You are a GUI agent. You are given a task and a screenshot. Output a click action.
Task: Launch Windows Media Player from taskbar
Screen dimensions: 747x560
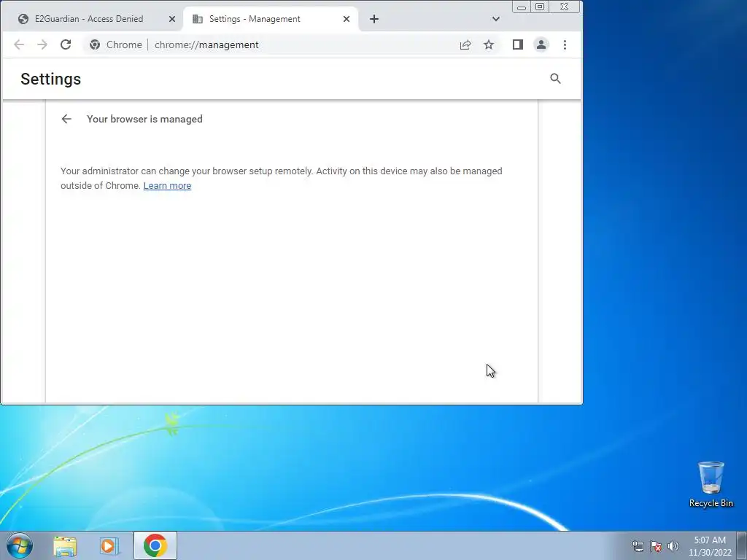pos(109,546)
